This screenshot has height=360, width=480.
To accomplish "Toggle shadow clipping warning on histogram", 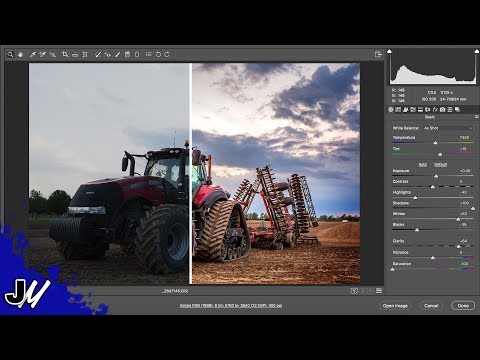I will [389, 51].
